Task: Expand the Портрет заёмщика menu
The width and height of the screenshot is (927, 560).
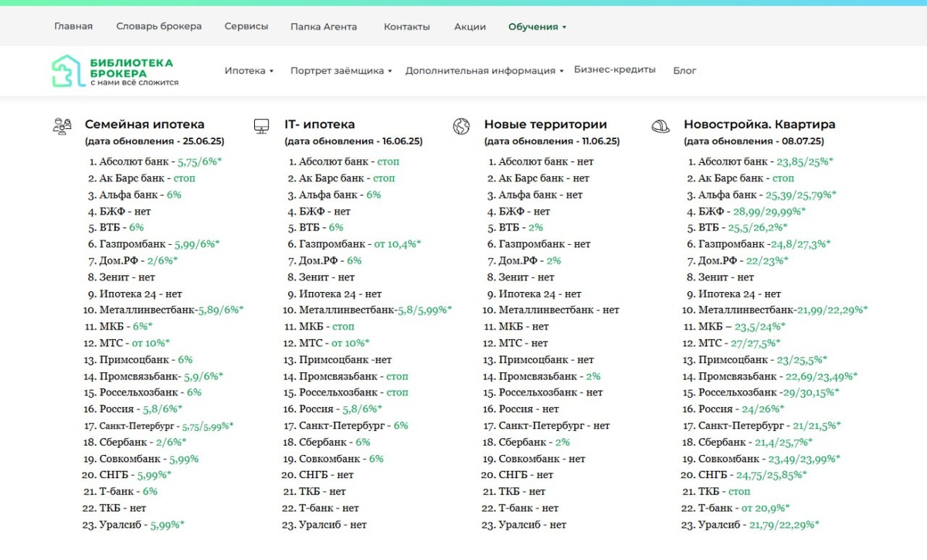Action: 341,70
